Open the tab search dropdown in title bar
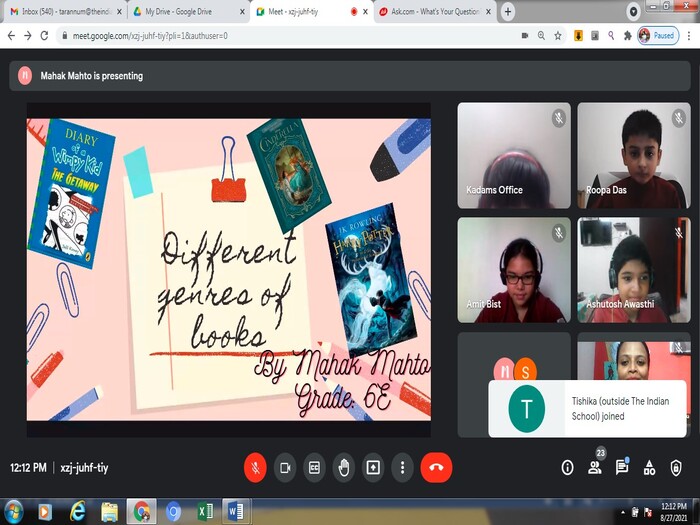The height and width of the screenshot is (525, 700). click(x=633, y=12)
